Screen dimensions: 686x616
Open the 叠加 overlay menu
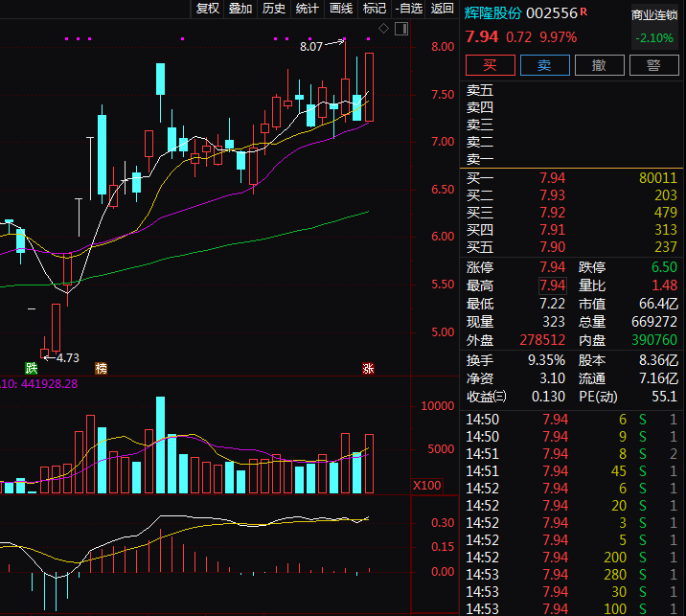click(240, 9)
